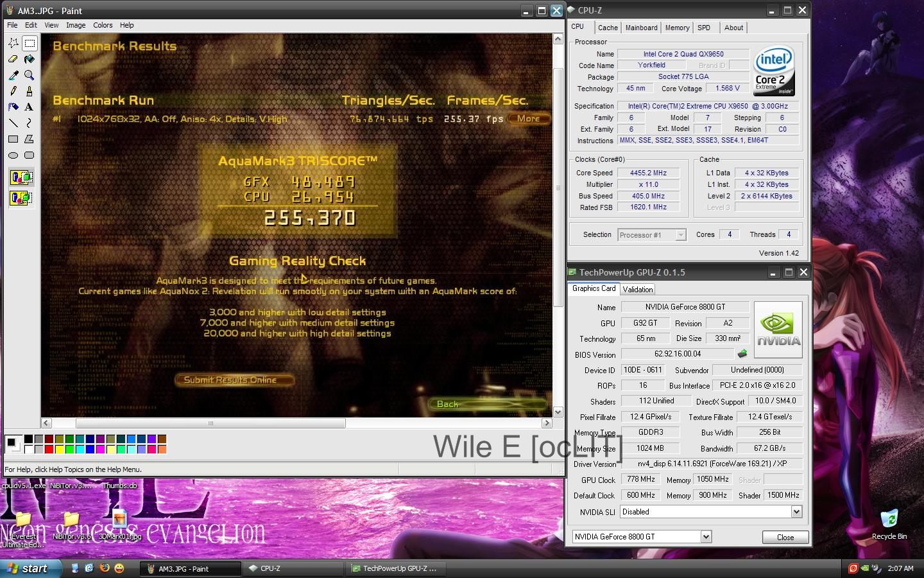Choose the Fill With Color bucket tool
This screenshot has width=924, height=578.
tap(30, 59)
